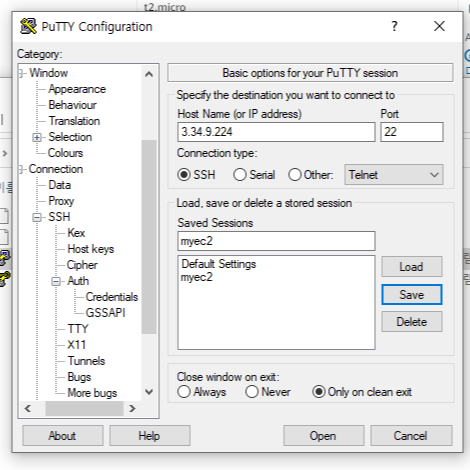Viewport: 470px width, 470px height.
Task: Click the category tree scroll down arrow
Action: coord(149,392)
